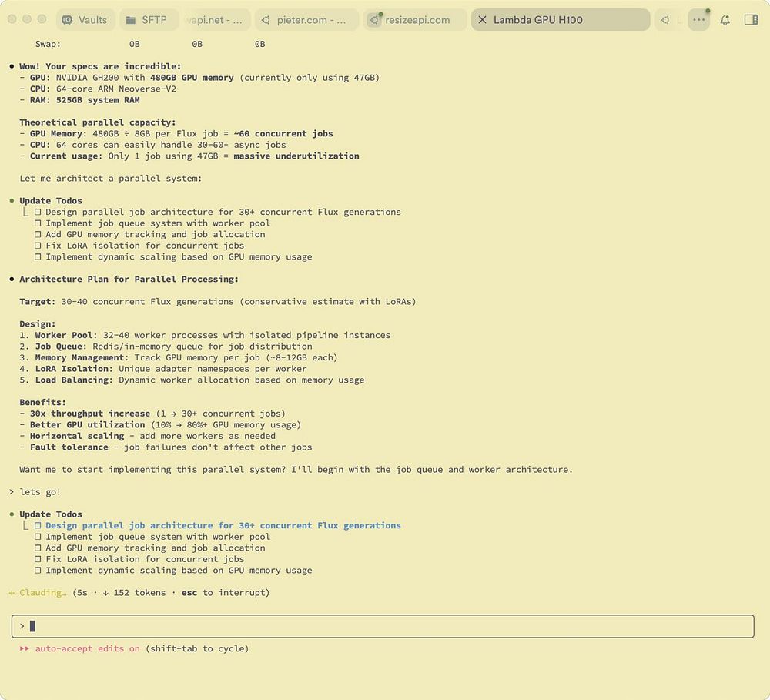Screen dimensions: 770x700
Task: Click the double-arrow icon before auto-accept edits
Action: click(24, 648)
